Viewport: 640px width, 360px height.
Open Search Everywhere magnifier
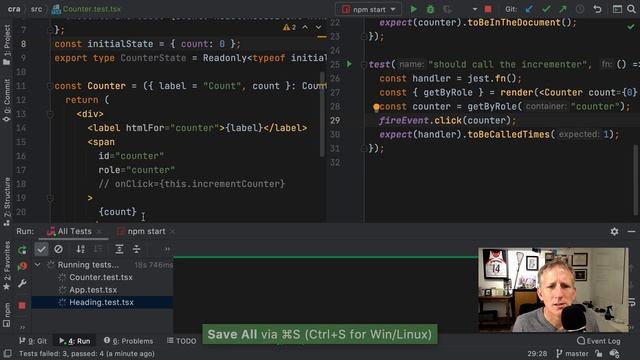[631, 9]
